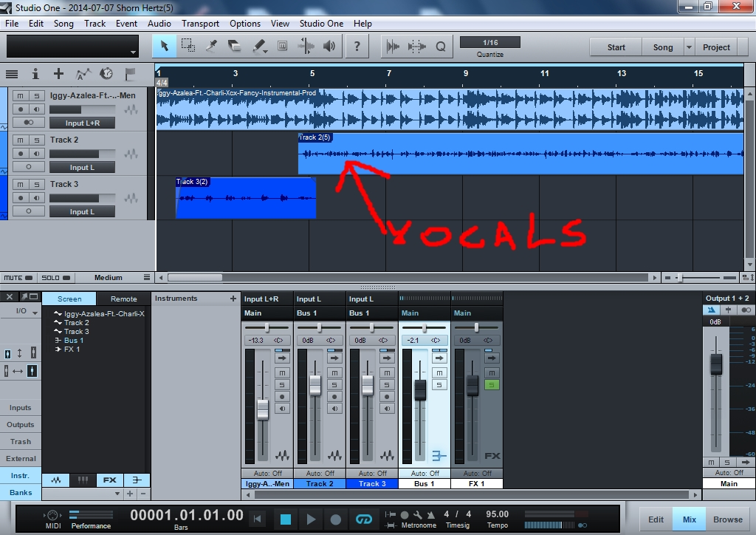
Task: Click bar 7 on the timeline ruler
Action: [x=389, y=74]
